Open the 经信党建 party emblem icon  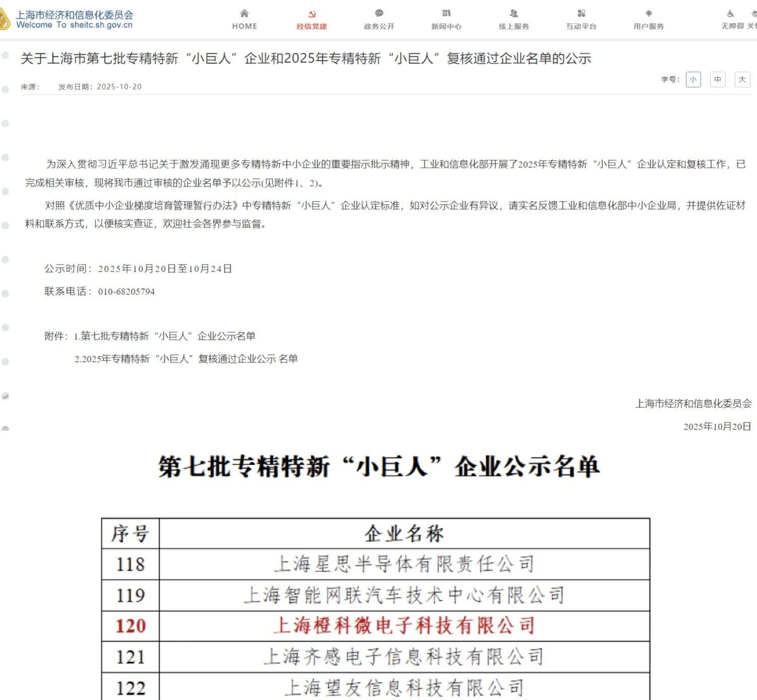click(x=312, y=14)
